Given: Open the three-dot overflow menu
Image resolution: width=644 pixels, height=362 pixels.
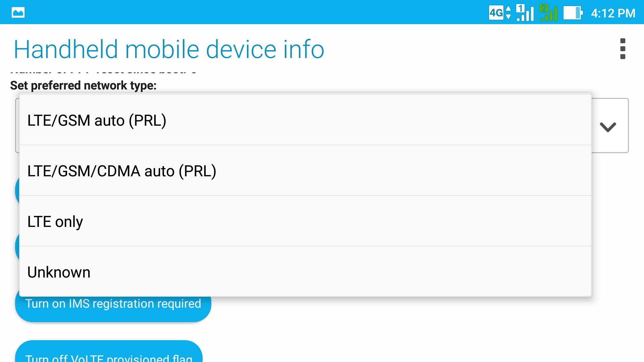Looking at the screenshot, I should click(623, 49).
